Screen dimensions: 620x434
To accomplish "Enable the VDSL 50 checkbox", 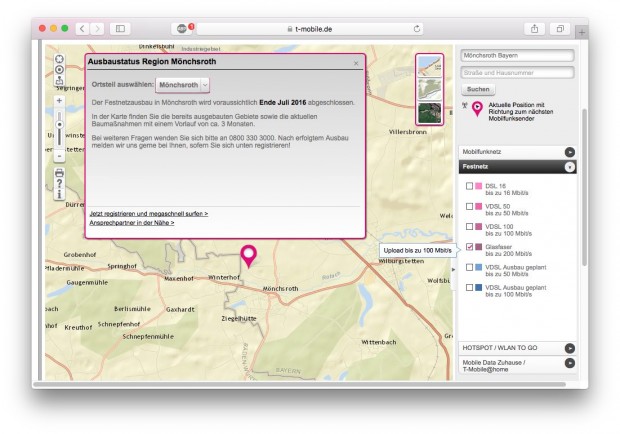I will click(x=469, y=206).
